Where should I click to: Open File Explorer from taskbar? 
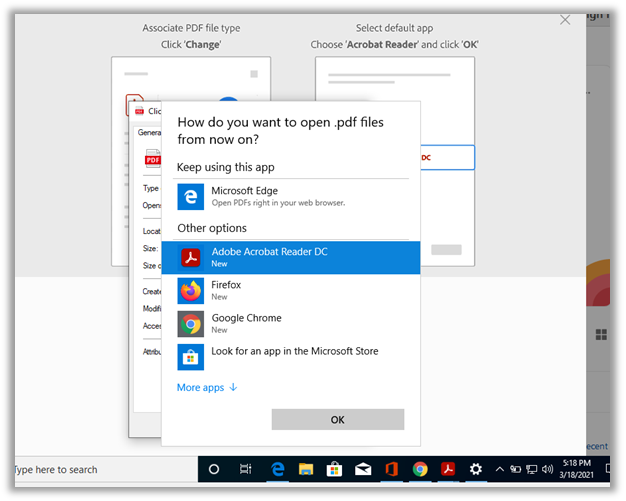click(306, 469)
